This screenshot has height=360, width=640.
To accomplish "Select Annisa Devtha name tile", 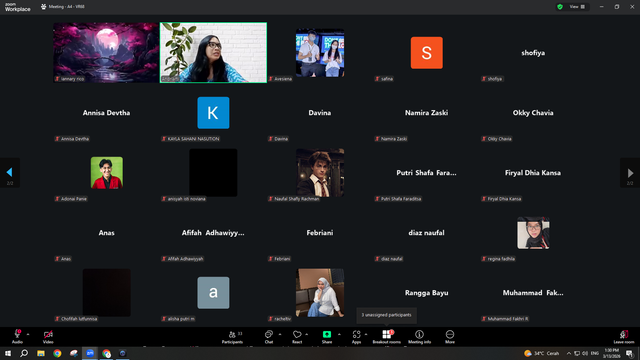I will click(106, 113).
